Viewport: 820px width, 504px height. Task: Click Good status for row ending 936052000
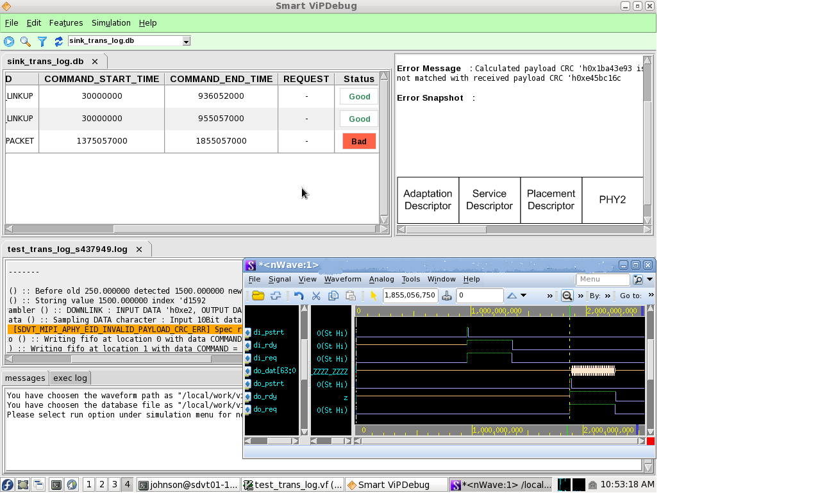point(359,97)
